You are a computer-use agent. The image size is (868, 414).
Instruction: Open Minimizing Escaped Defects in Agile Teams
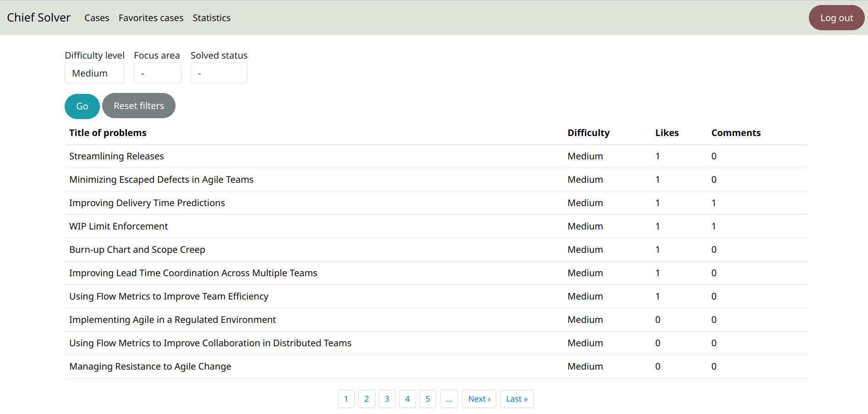pyautogui.click(x=161, y=180)
